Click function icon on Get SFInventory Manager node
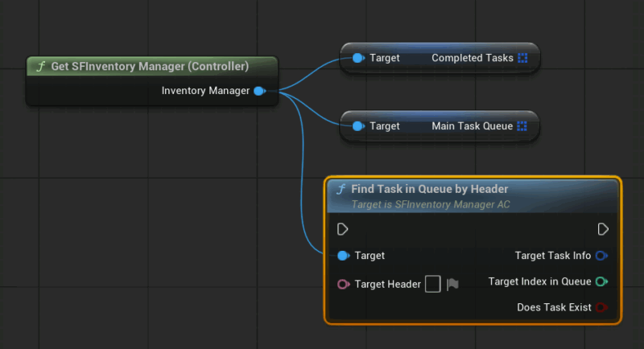Screen dimensions: 644x349 [x=41, y=67]
